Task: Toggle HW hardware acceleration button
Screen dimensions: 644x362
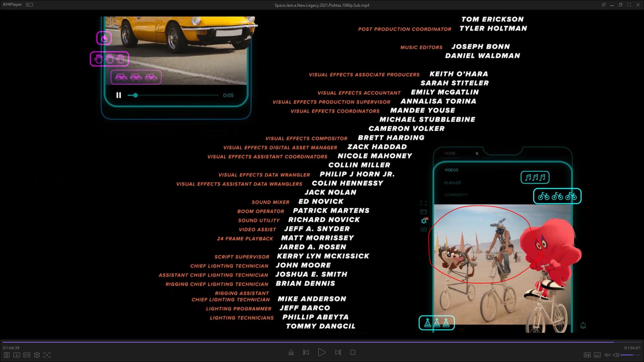Action: tap(587, 355)
